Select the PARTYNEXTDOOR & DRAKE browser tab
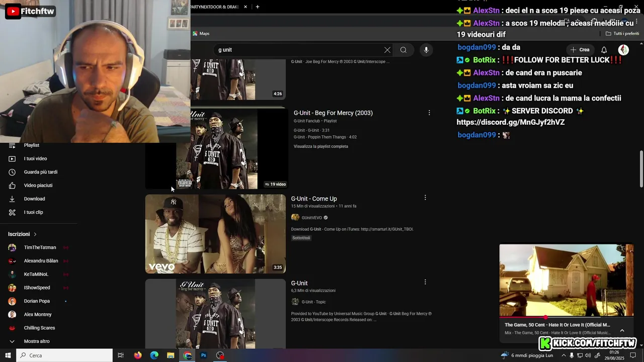644x362 pixels. pos(214,7)
